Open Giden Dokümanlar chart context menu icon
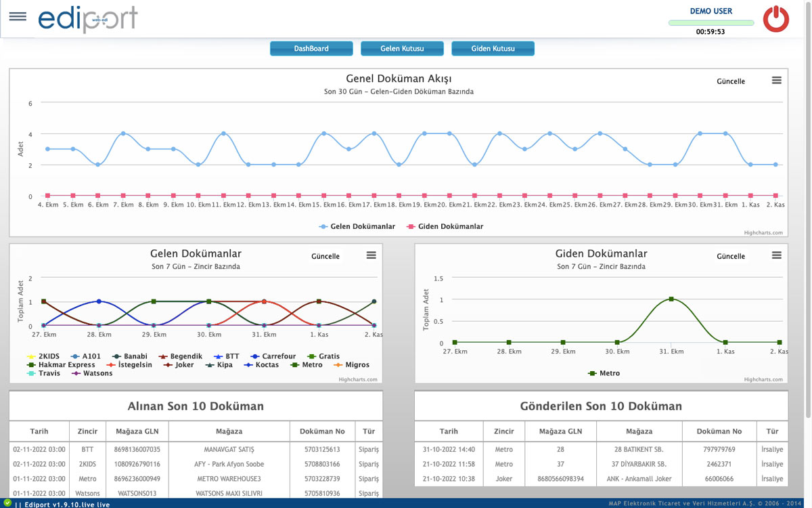The width and height of the screenshot is (812, 508). click(777, 255)
